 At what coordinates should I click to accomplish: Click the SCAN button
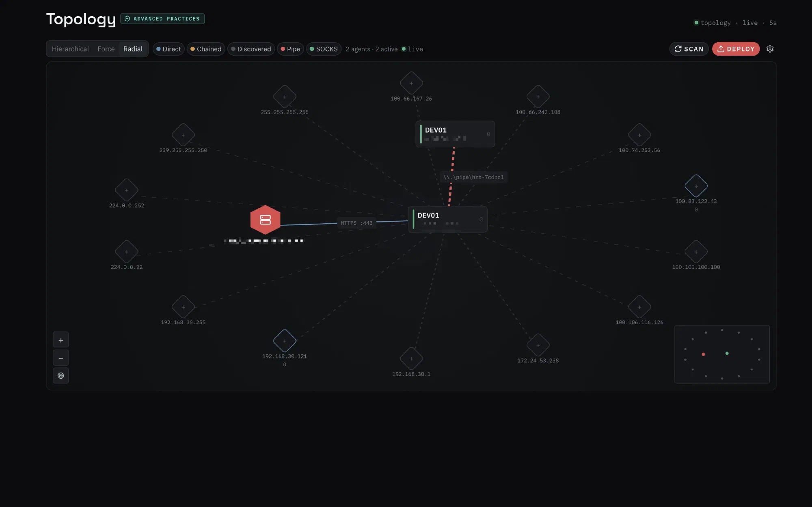click(689, 49)
